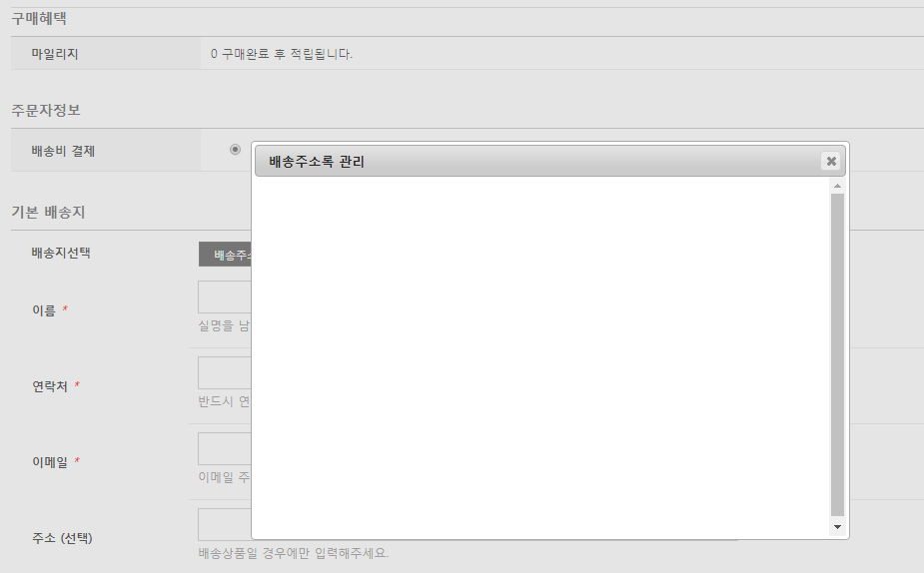Viewport: 924px width, 573px height.
Task: Click the scrollbar down arrow in dialog
Action: click(x=837, y=526)
